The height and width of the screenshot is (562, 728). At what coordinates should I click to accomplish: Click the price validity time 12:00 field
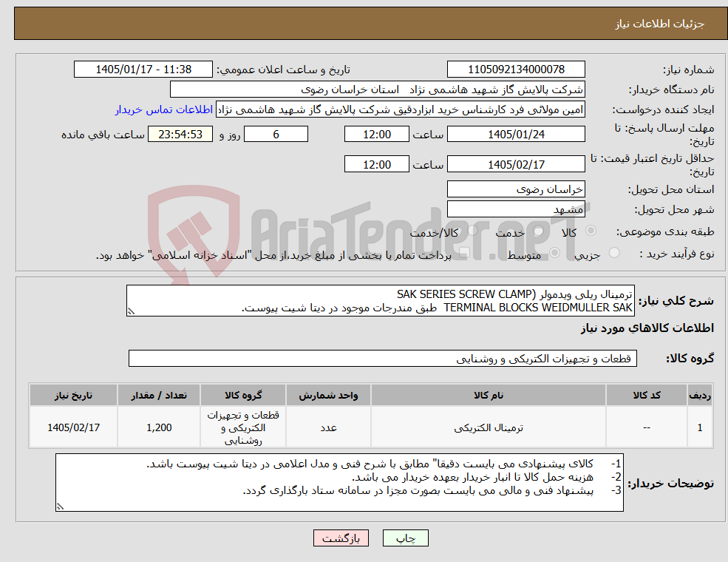click(x=376, y=164)
